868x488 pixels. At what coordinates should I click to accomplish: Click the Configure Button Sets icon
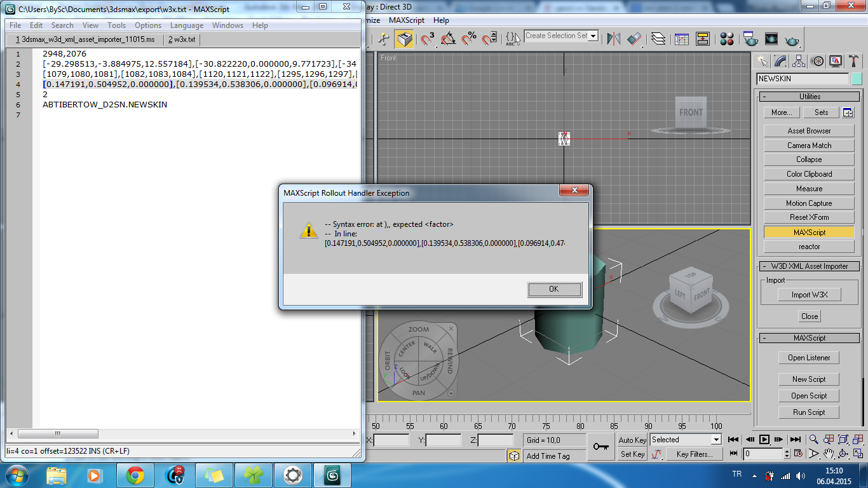848,112
